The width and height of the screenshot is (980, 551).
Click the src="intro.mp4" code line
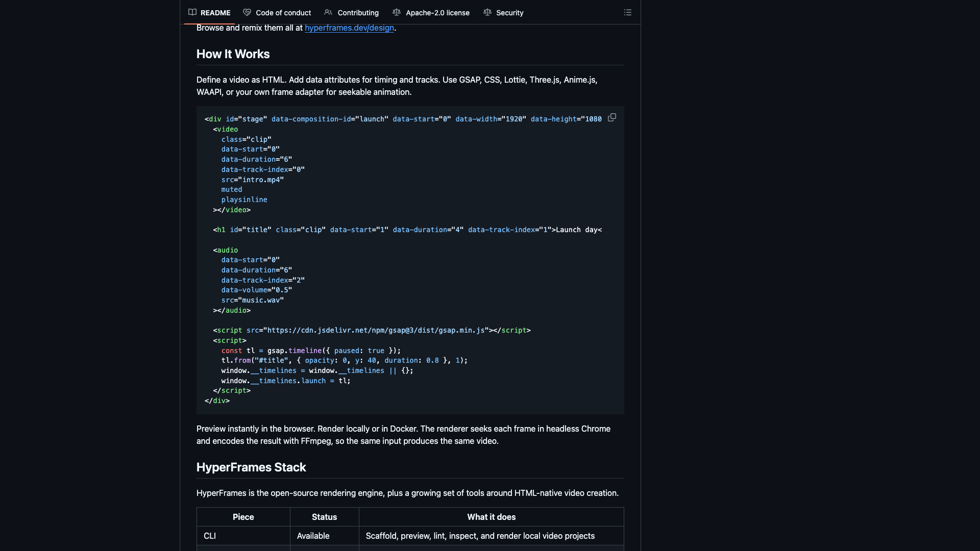coord(253,180)
